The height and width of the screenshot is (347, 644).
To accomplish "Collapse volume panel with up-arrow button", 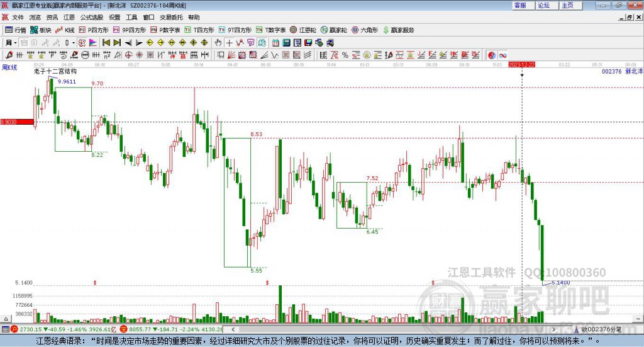I will coord(6,319).
